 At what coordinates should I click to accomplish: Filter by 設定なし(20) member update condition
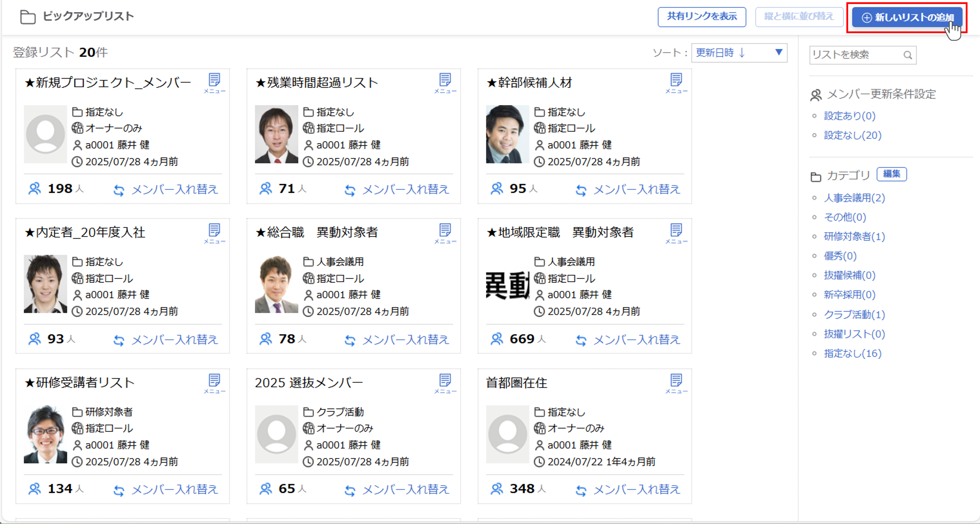coord(852,135)
